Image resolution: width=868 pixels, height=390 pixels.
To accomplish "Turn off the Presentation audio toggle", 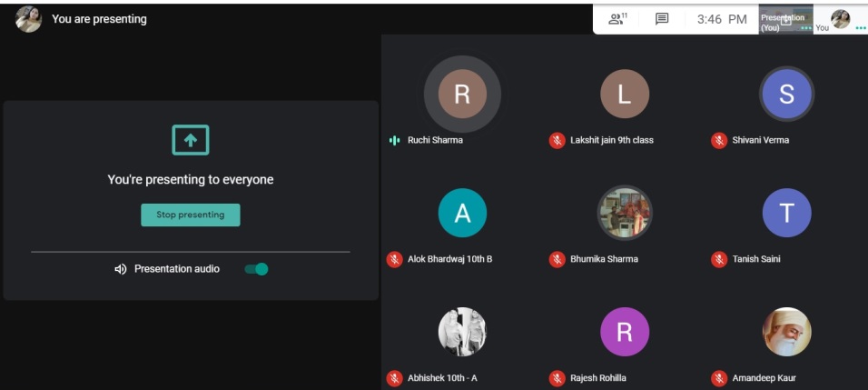I will point(257,269).
